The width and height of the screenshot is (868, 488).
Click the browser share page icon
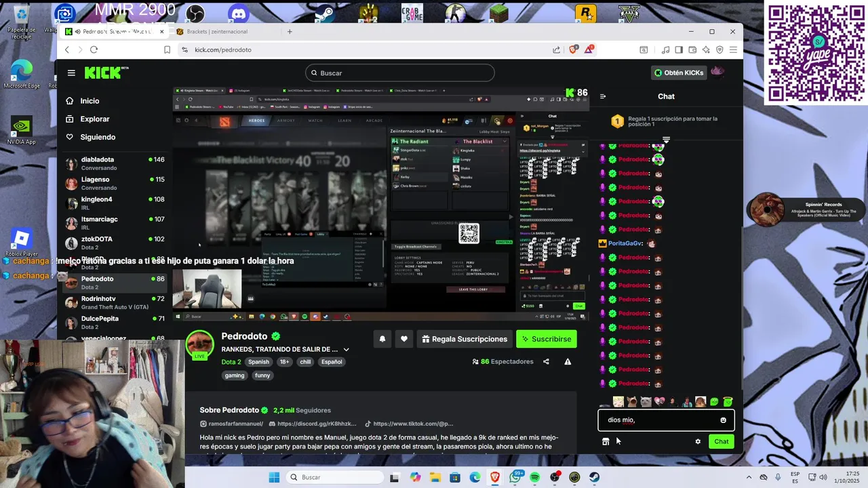point(557,49)
